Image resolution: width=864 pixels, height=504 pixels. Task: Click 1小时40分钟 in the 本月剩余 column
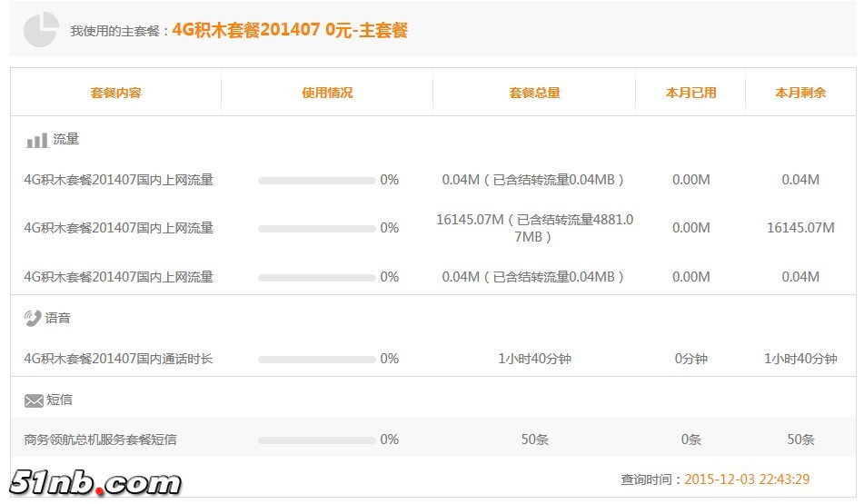pyautogui.click(x=800, y=359)
